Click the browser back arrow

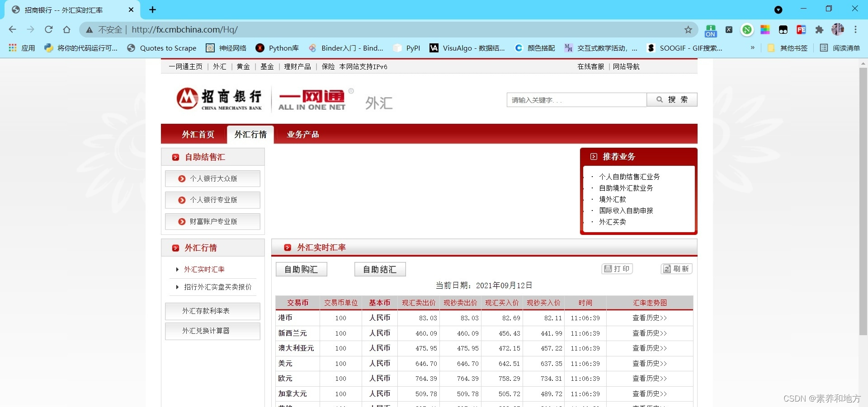click(13, 29)
